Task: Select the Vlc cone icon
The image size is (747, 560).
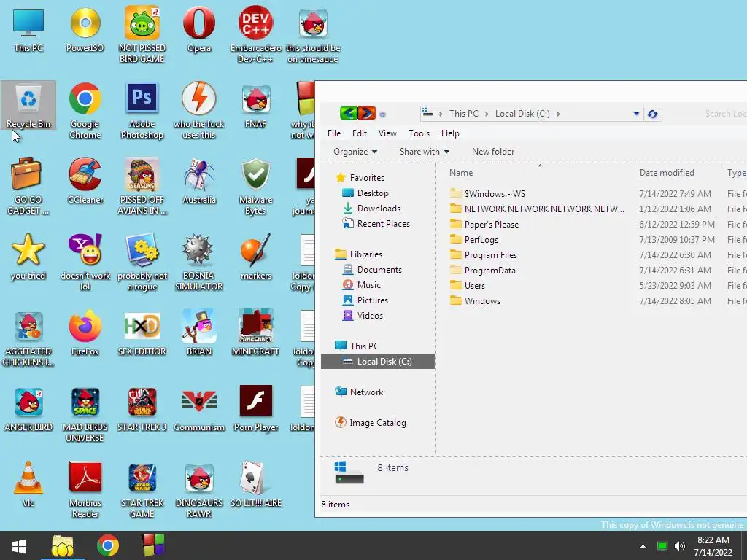Action: tap(28, 484)
